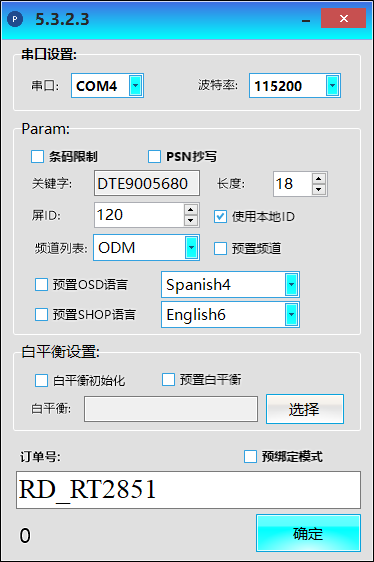Enable 预置频道 checkbox
The height and width of the screenshot is (562, 374).
220,248
